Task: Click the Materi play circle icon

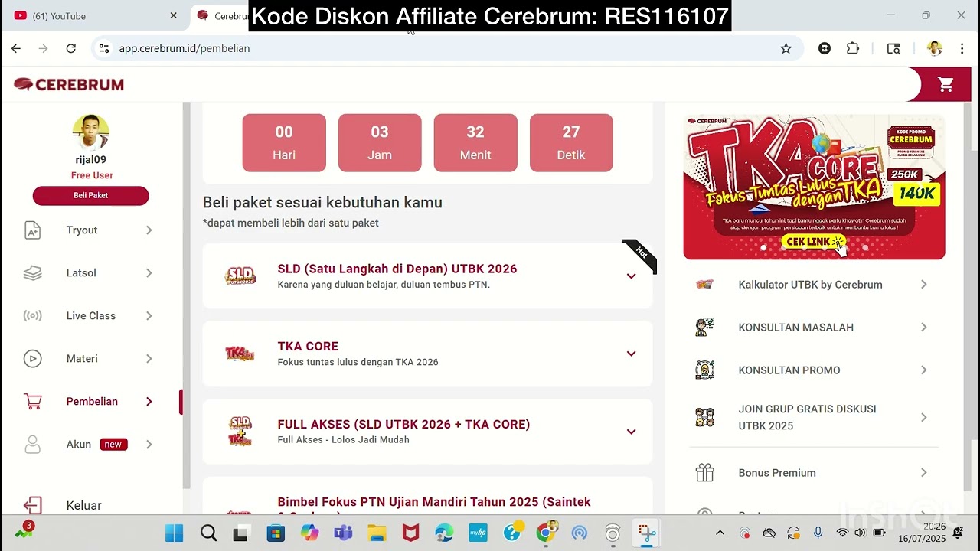Action: 32,359
